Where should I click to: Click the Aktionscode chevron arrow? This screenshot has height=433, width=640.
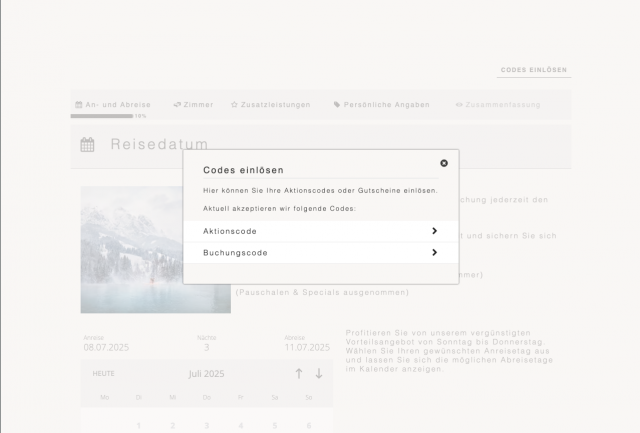434,231
